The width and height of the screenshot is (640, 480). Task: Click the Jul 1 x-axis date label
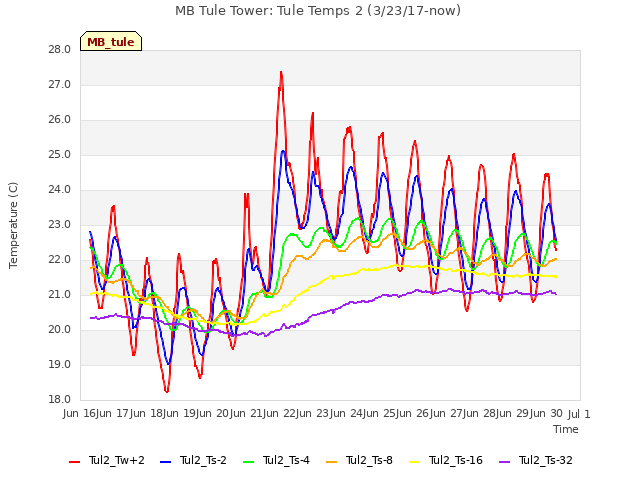[579, 414]
